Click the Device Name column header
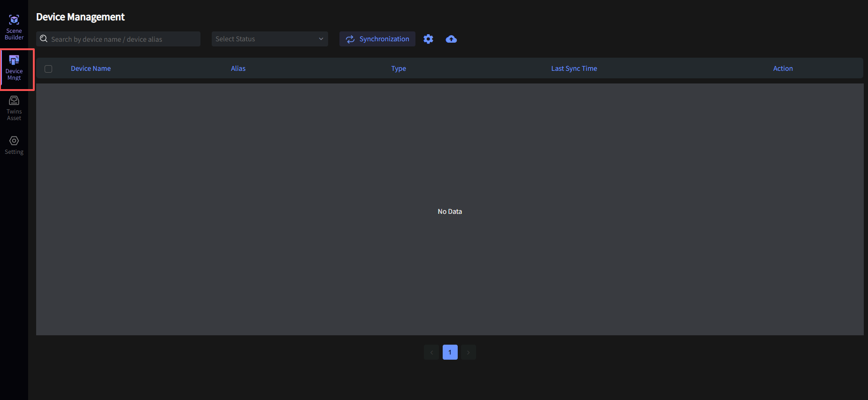 pyautogui.click(x=91, y=68)
